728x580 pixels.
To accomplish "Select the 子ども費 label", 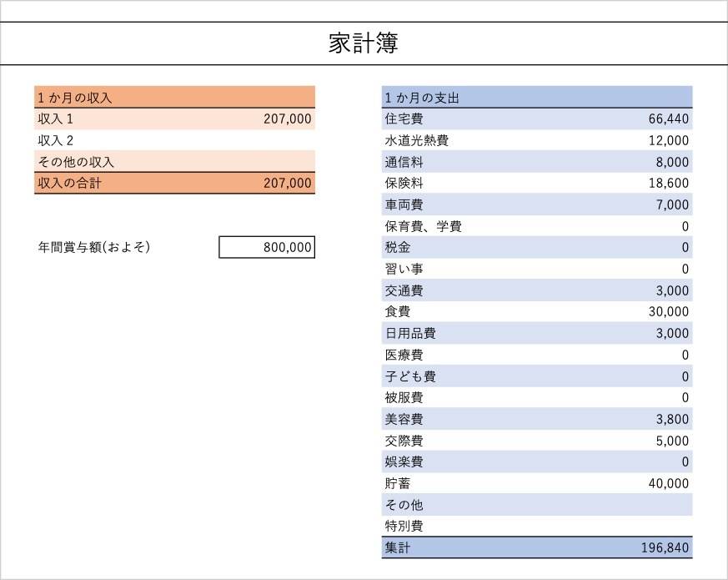I will pos(410,376).
